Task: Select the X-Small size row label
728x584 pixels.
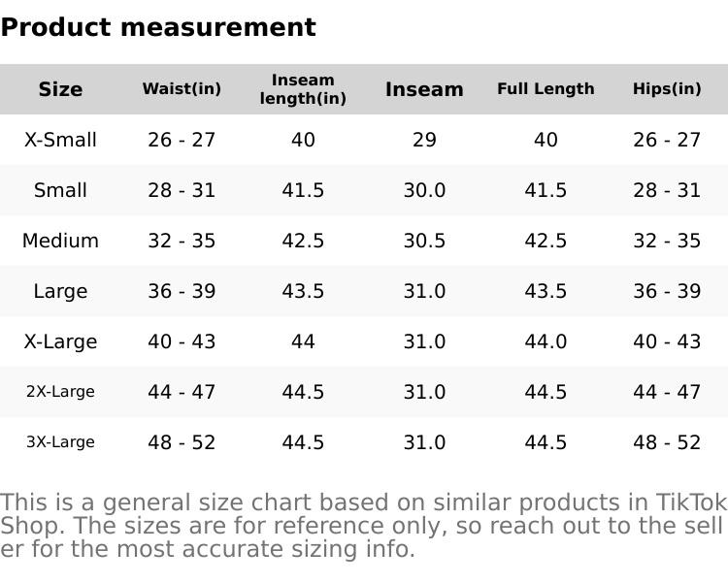Action: click(x=60, y=140)
